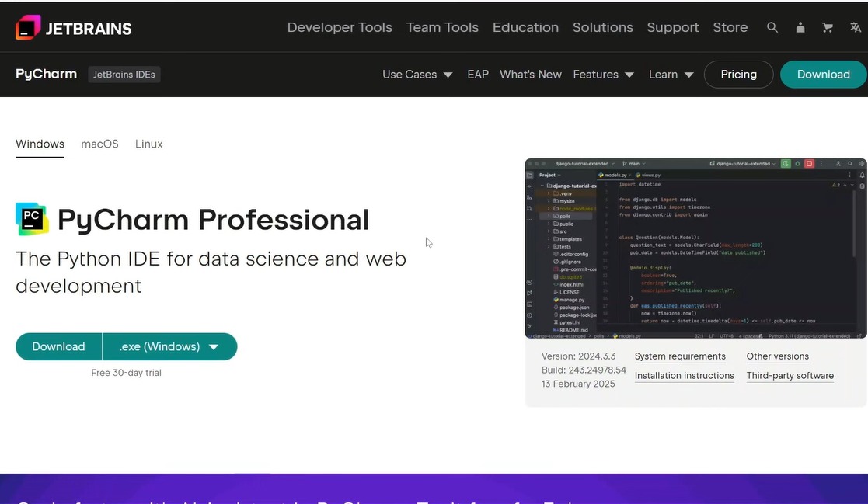Open Team Tools menu
This screenshot has height=504, width=868.
click(x=442, y=28)
